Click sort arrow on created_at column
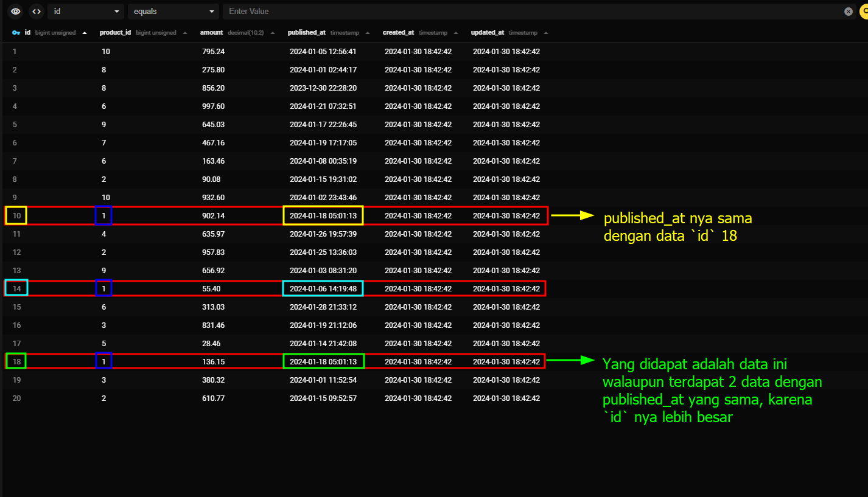Screen dimensions: 868x497 (456, 33)
